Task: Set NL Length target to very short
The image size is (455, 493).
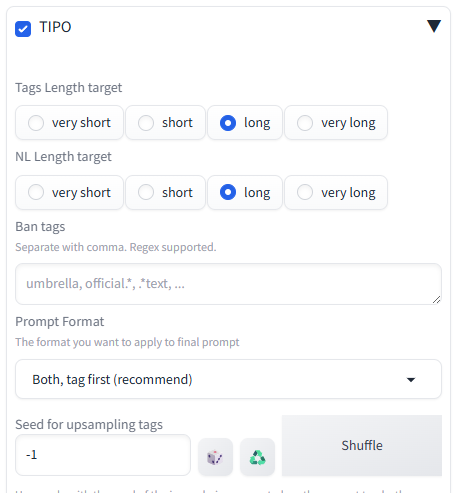Action: click(69, 192)
